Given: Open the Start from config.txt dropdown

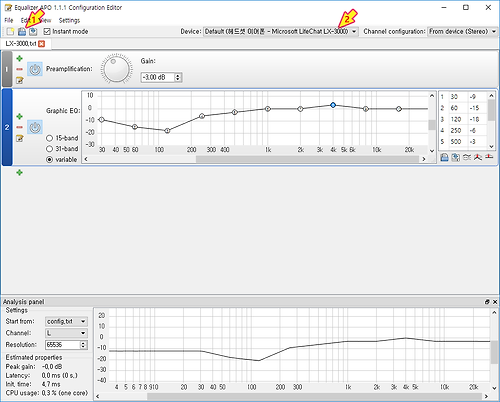Looking at the screenshot, I should 66,322.
